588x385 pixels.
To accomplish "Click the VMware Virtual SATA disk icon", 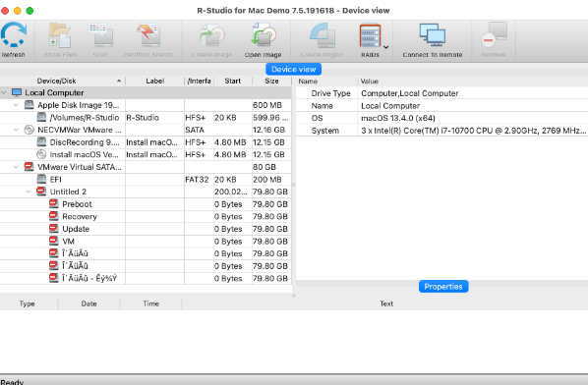I will [29, 167].
